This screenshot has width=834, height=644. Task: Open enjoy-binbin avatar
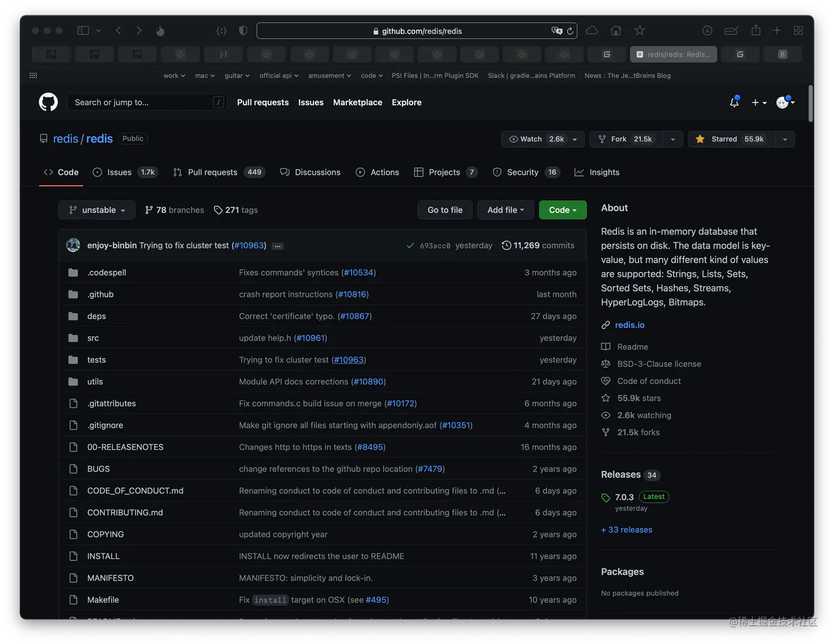click(73, 245)
